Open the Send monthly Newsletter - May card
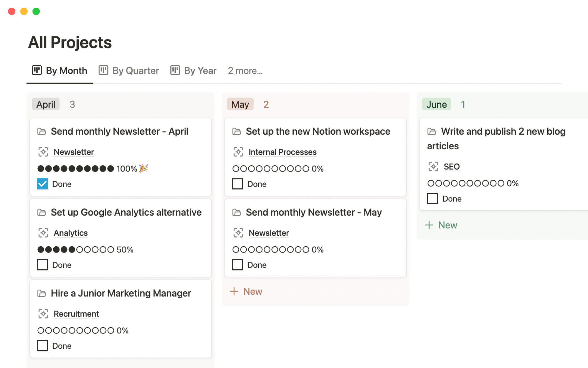The width and height of the screenshot is (588, 368). [314, 212]
